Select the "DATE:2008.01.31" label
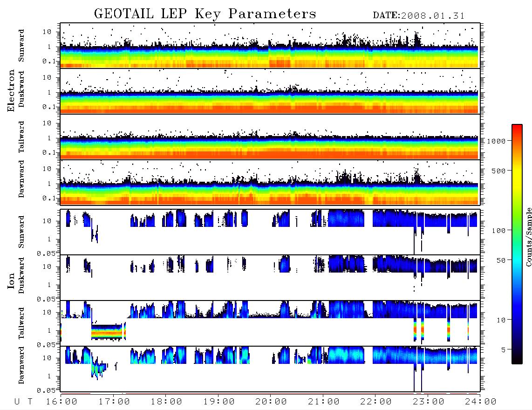The width and height of the screenshot is (532, 410). point(419,16)
